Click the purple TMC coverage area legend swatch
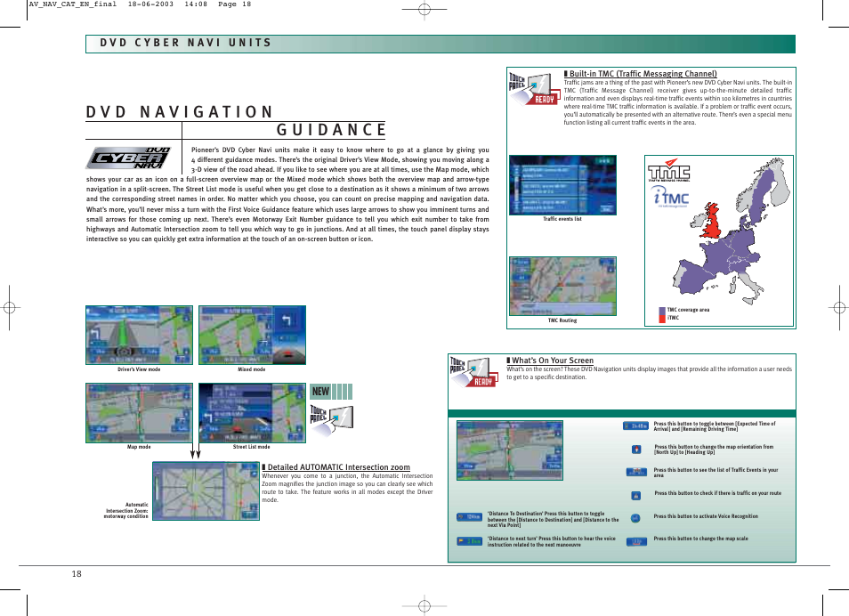Screen dimensions: 849x616 click(661, 311)
